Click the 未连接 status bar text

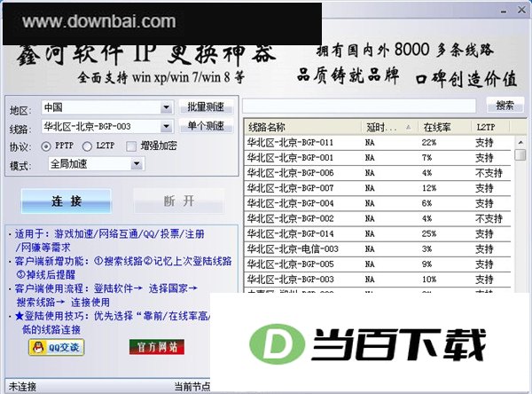[x=22, y=387]
